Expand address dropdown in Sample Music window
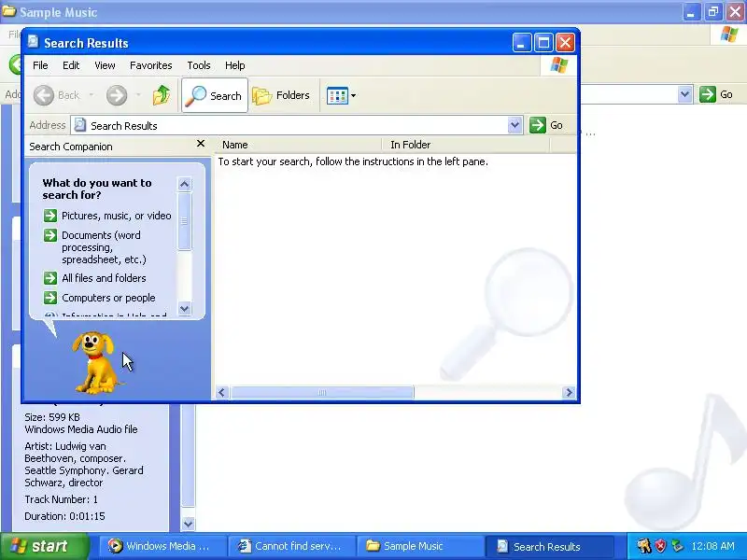 (684, 94)
